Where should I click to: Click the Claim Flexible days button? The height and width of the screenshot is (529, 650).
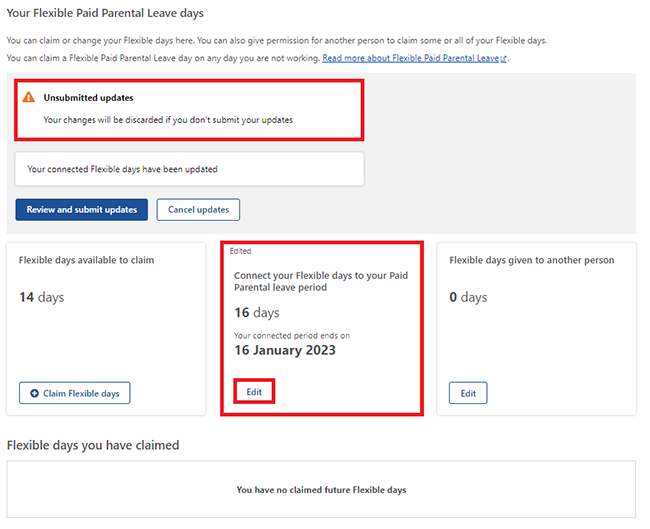click(75, 393)
